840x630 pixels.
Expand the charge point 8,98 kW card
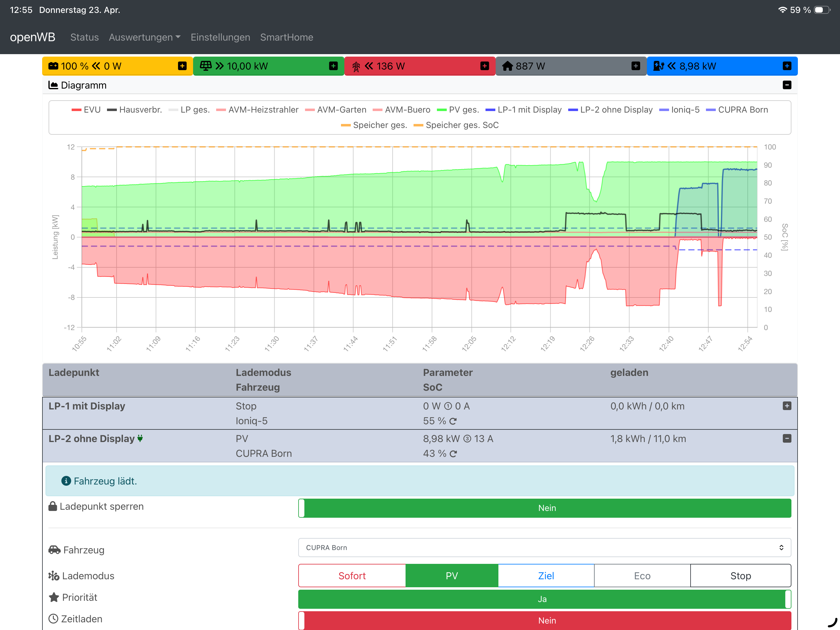coord(787,66)
